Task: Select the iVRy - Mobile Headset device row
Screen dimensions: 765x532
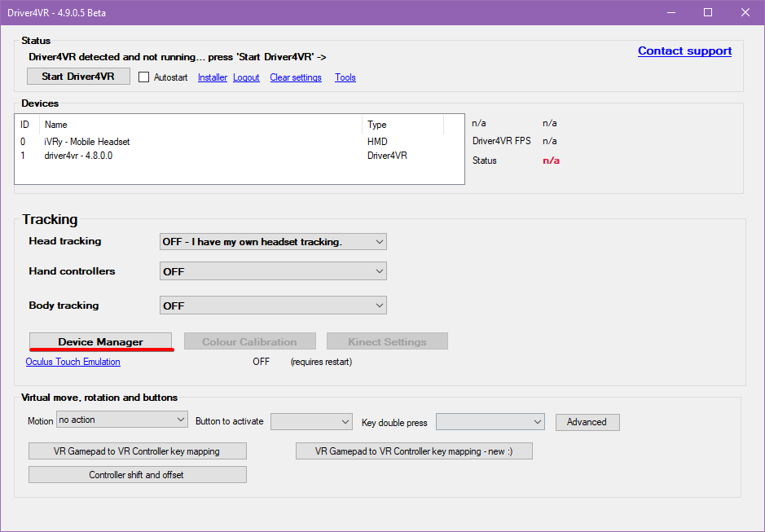Action: point(239,142)
